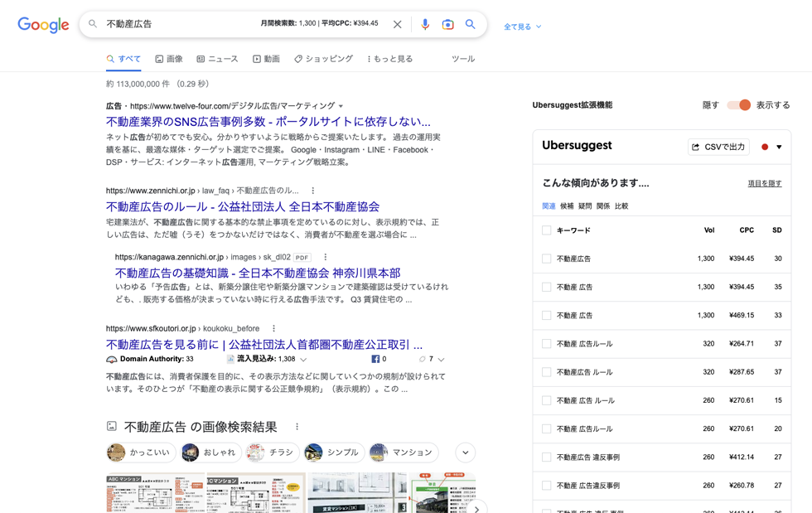Open the ニュース search tab
The height and width of the screenshot is (513, 812).
(217, 59)
